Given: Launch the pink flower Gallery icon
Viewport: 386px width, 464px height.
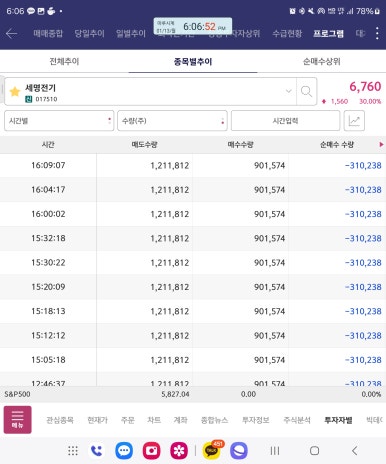Looking at the screenshot, I should [x=179, y=451].
